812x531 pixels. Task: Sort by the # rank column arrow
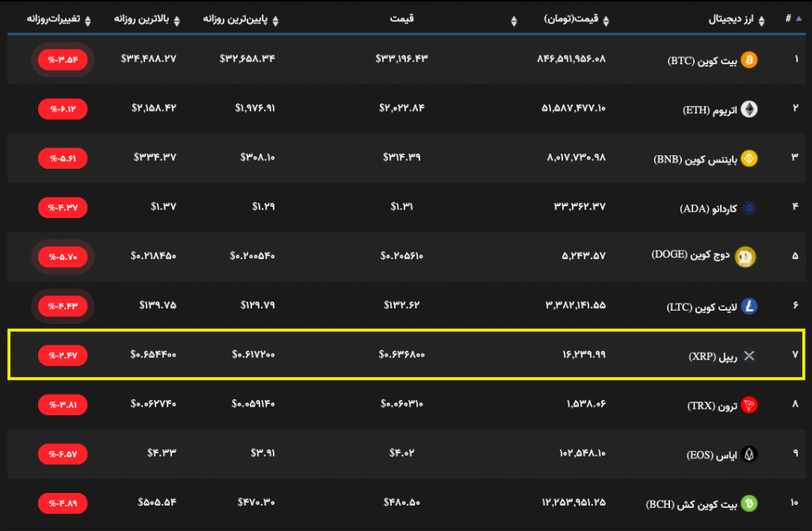tap(799, 19)
